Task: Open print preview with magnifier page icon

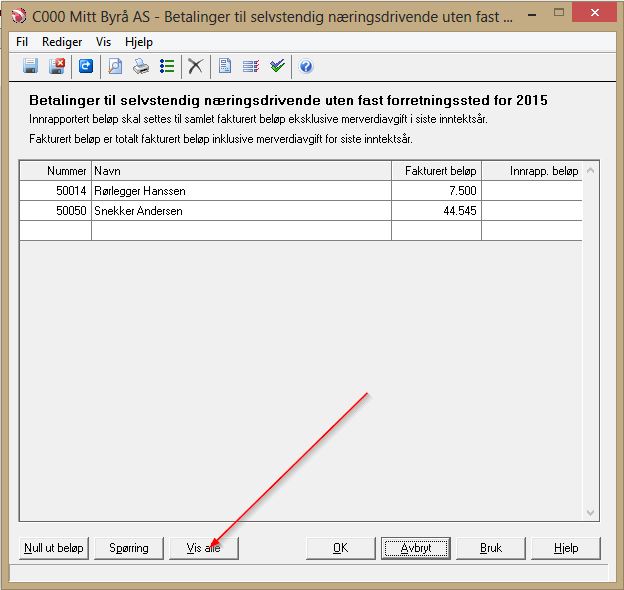Action: point(115,66)
